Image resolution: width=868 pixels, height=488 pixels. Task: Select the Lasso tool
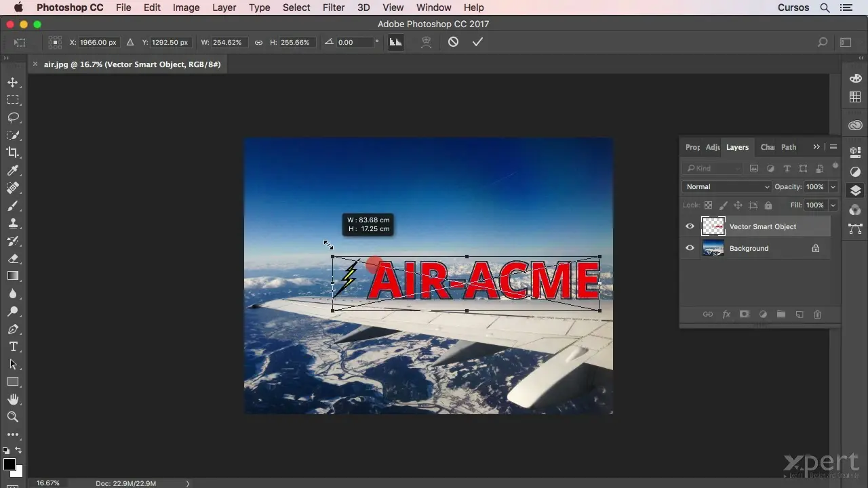pyautogui.click(x=13, y=117)
